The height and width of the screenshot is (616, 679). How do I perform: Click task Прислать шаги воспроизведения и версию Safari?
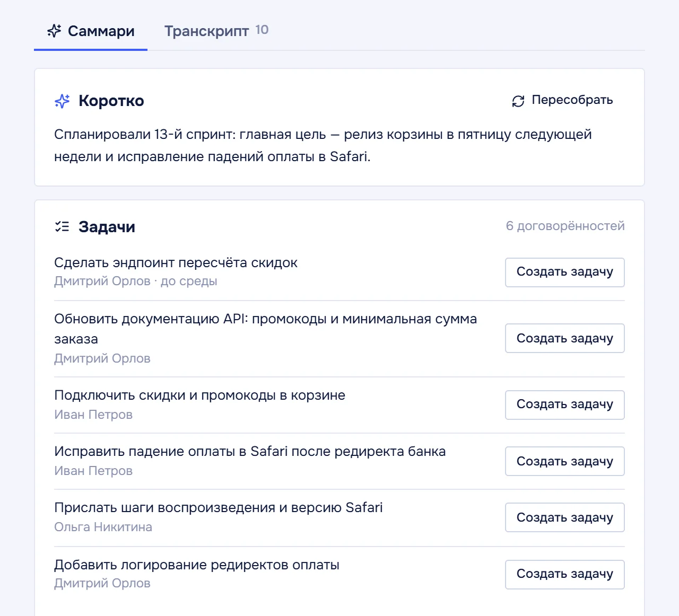[218, 507]
